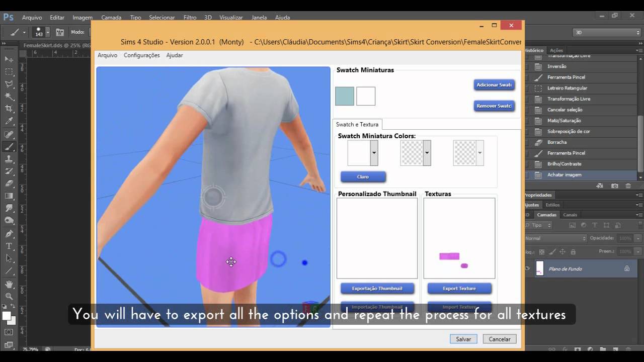
Task: Select the Sponge tool
Action: 9,221
